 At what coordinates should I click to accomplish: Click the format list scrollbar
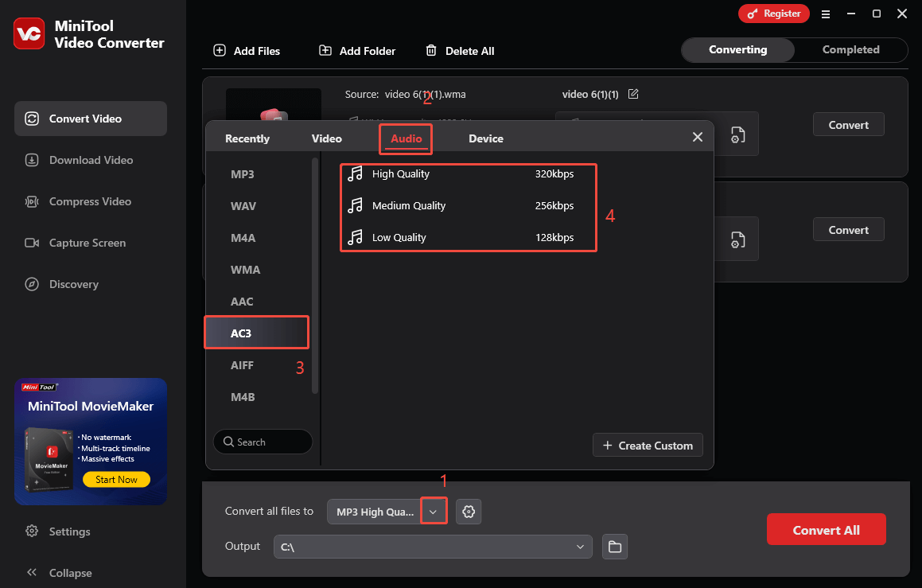pos(315,275)
